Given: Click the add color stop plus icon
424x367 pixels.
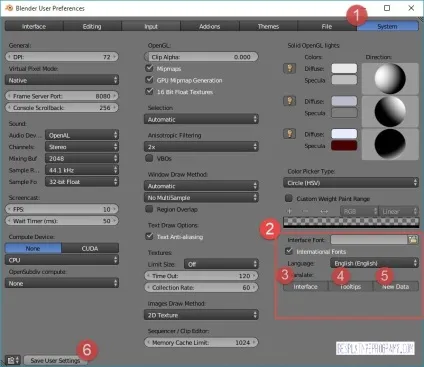Looking at the screenshot, I should pyautogui.click(x=289, y=211).
